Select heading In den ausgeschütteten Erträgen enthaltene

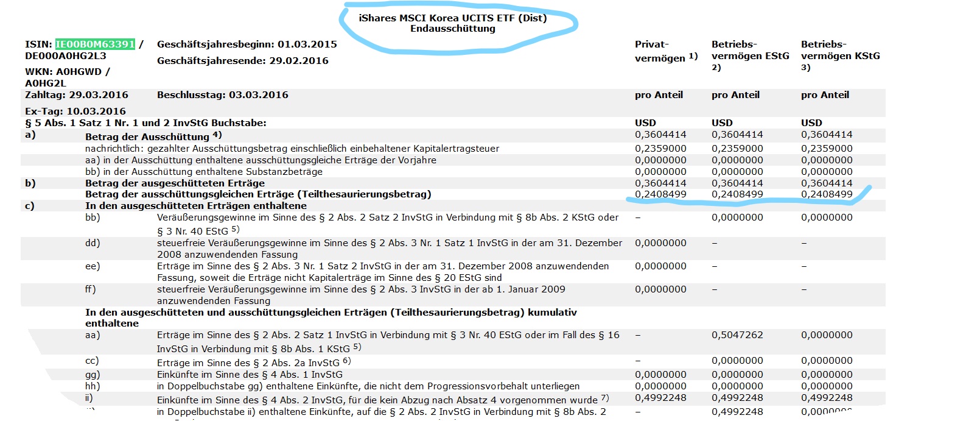[x=196, y=206]
